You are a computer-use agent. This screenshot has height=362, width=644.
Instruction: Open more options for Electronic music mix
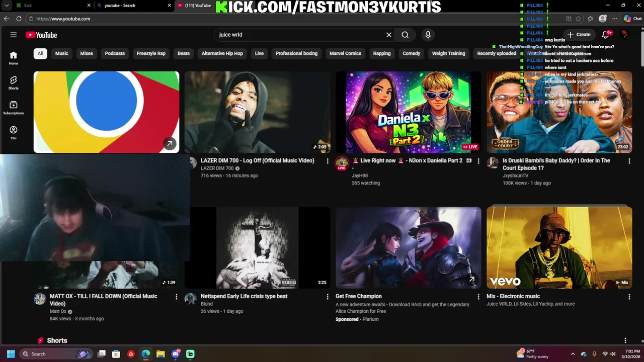tap(629, 297)
